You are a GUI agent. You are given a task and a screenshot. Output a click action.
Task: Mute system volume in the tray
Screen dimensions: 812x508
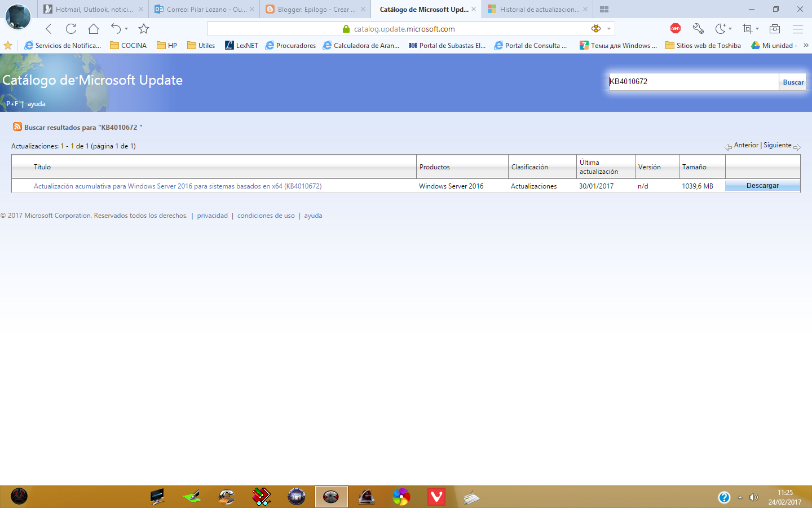[754, 497]
